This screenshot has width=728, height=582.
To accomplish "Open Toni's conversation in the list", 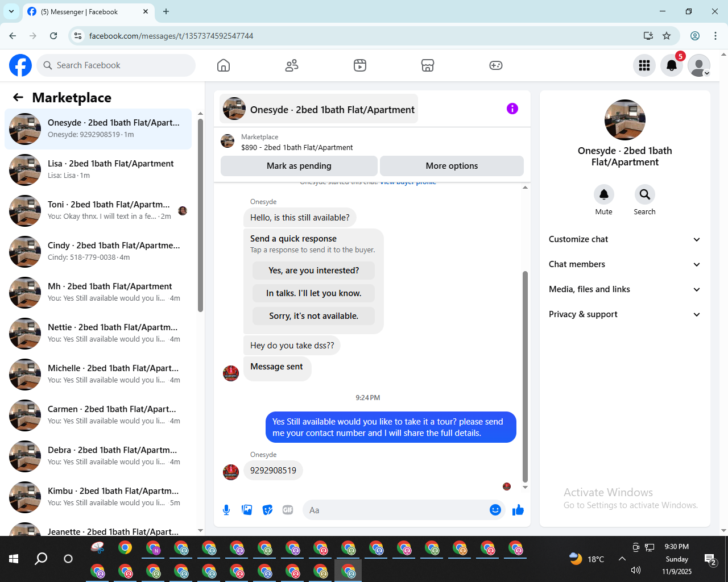I will (x=98, y=210).
